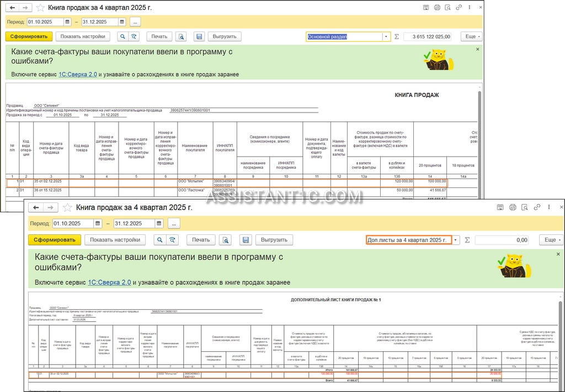Expand the Доп.листы за 4 квартал dropdown arrow
Image resolution: width=565 pixels, height=392 pixels.
(456, 240)
